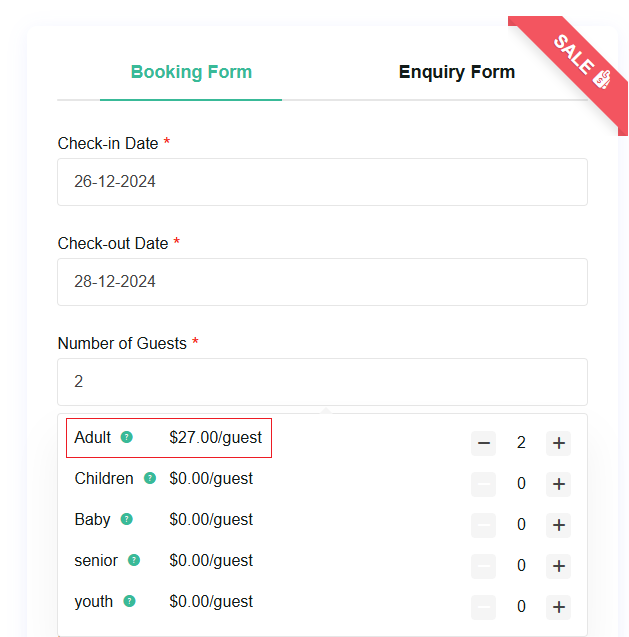Open the Check-out Date field

click(x=322, y=282)
